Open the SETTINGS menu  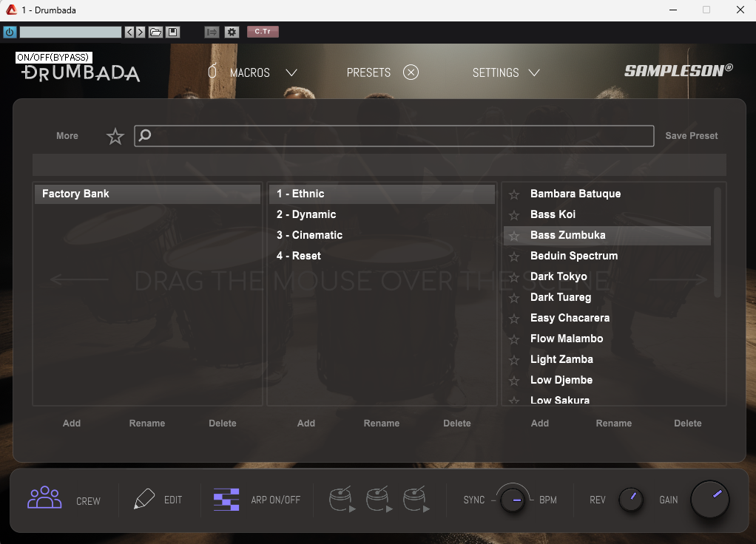coord(496,72)
